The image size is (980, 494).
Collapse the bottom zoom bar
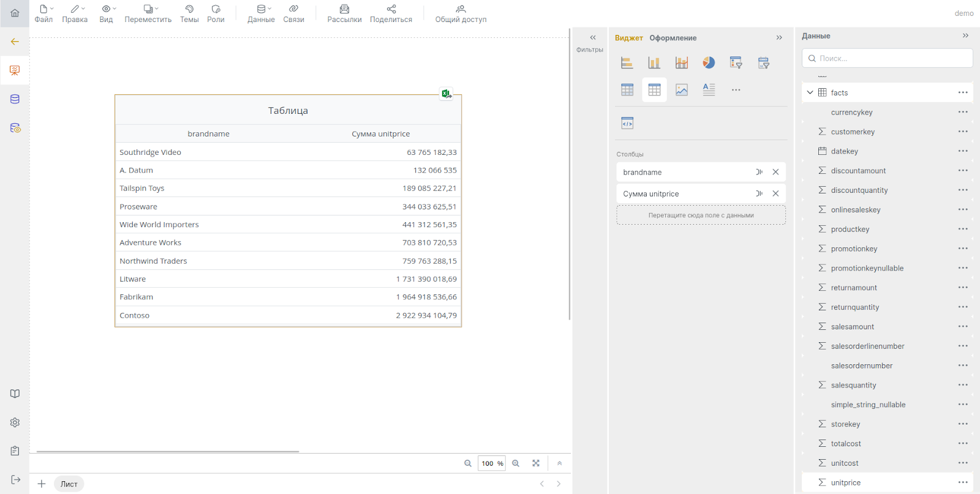pyautogui.click(x=559, y=463)
